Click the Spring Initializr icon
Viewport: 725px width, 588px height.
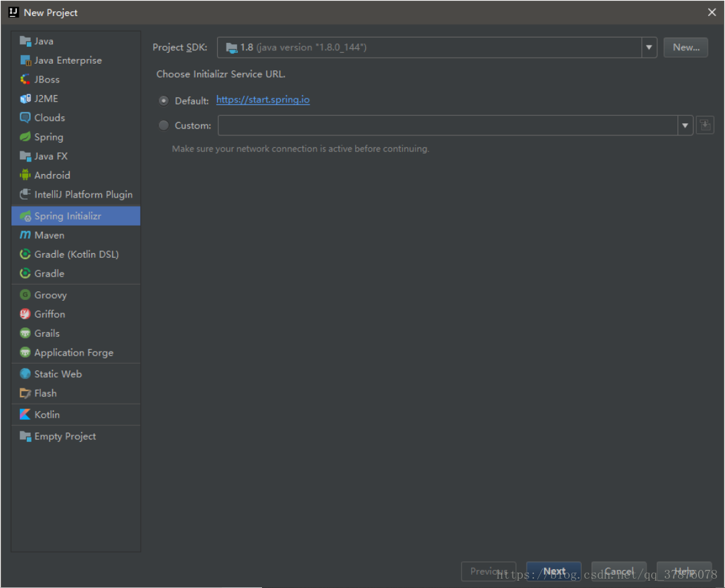pyautogui.click(x=25, y=216)
